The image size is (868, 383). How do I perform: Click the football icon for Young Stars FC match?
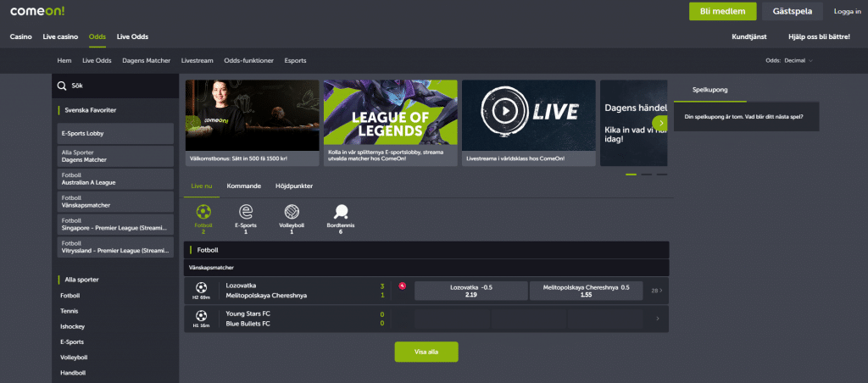tap(202, 315)
